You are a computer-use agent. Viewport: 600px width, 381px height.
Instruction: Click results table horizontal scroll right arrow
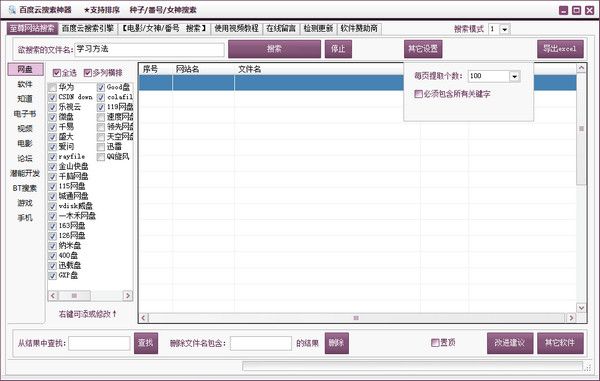(x=572, y=318)
